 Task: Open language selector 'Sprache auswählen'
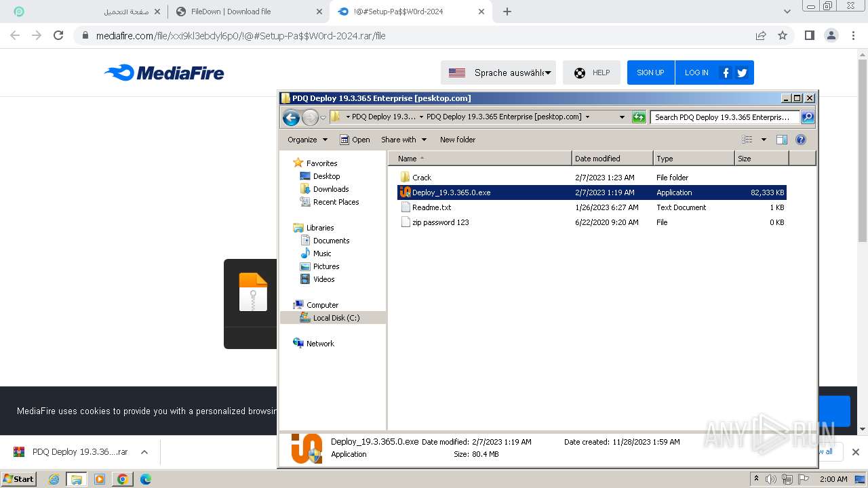coord(498,73)
